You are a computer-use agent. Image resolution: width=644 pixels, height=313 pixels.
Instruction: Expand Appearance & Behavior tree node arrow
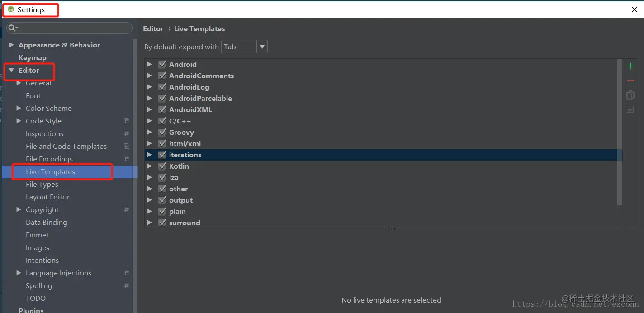click(11, 45)
